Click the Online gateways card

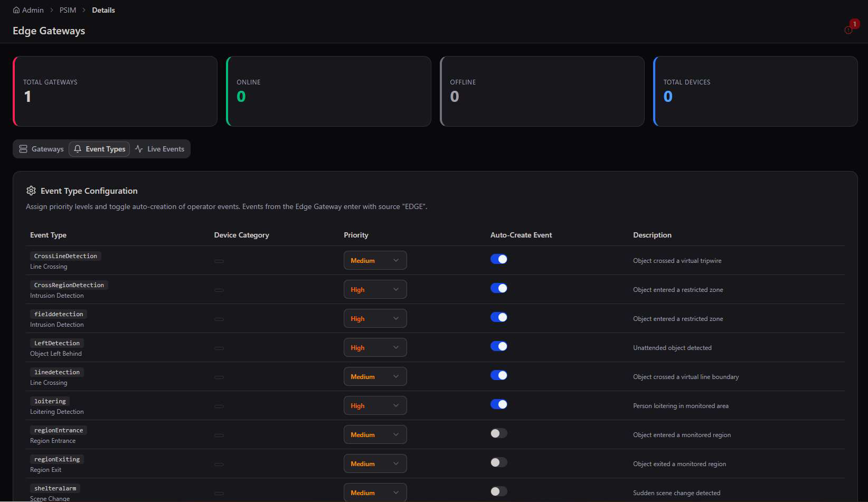(x=328, y=91)
